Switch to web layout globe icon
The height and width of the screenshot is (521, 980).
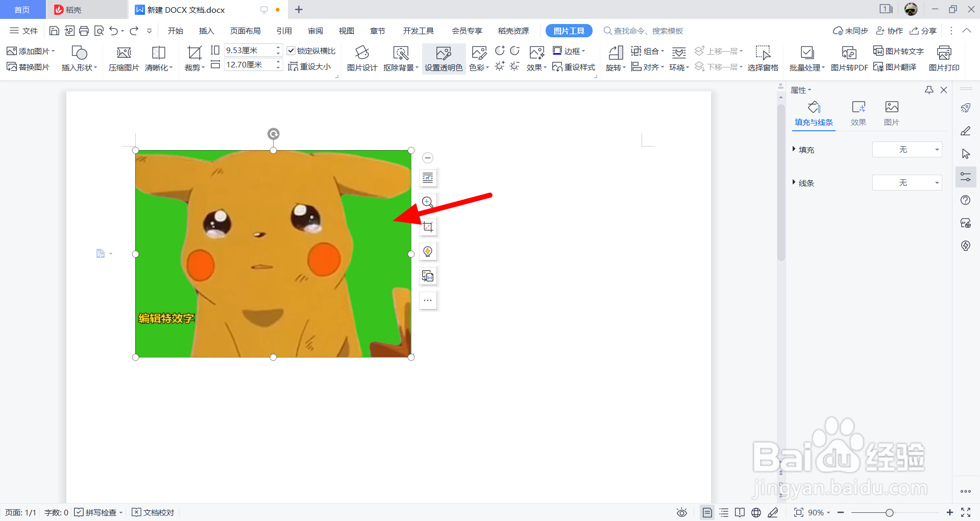coord(756,512)
